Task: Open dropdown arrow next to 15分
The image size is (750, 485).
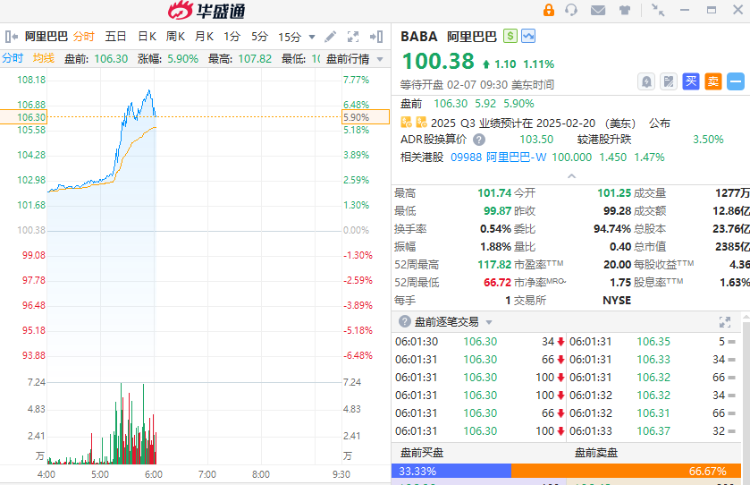Action: [x=312, y=37]
